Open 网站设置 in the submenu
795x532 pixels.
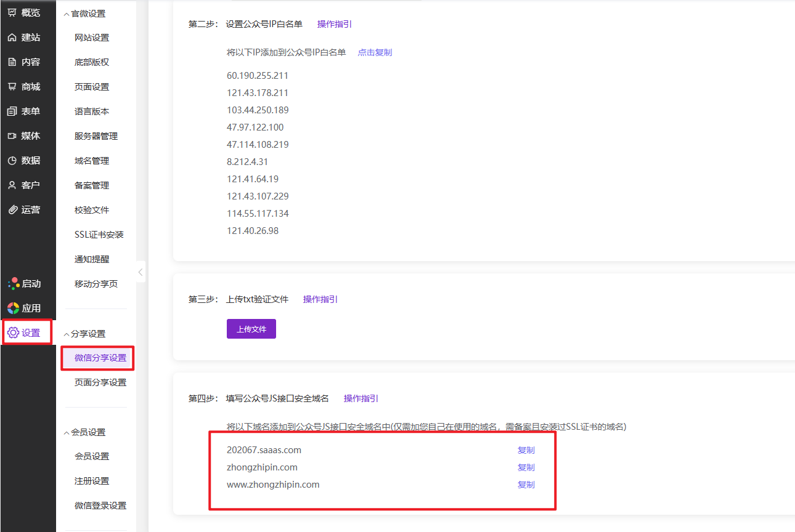pyautogui.click(x=92, y=38)
